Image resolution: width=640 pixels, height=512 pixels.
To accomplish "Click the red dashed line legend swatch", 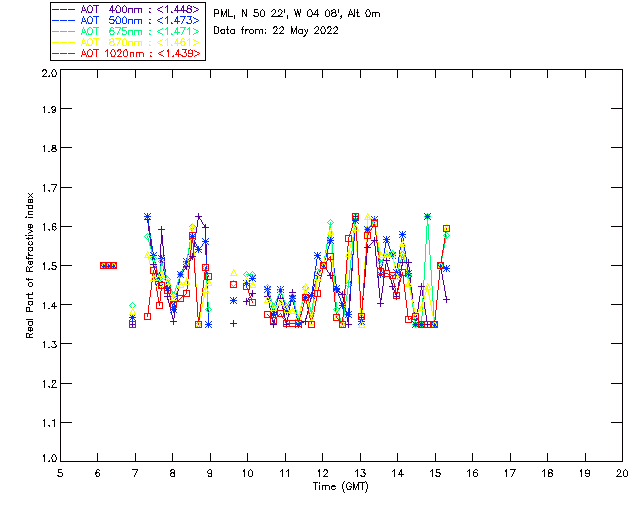I will click(x=64, y=53).
